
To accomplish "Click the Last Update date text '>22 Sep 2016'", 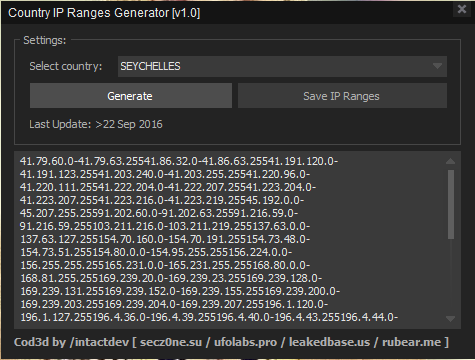I will coord(129,124).
